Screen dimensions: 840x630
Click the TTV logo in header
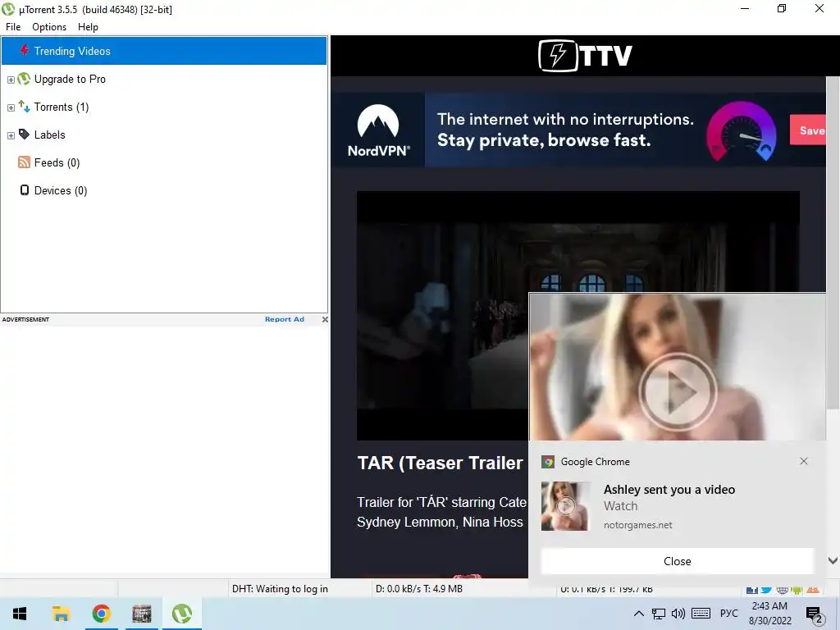(585, 55)
